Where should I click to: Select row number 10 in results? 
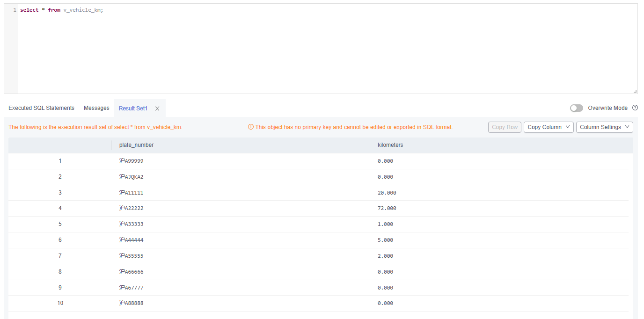coord(60,303)
